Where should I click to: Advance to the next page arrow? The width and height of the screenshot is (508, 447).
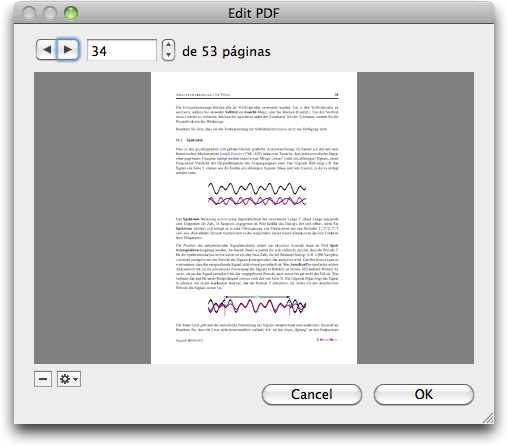point(68,50)
